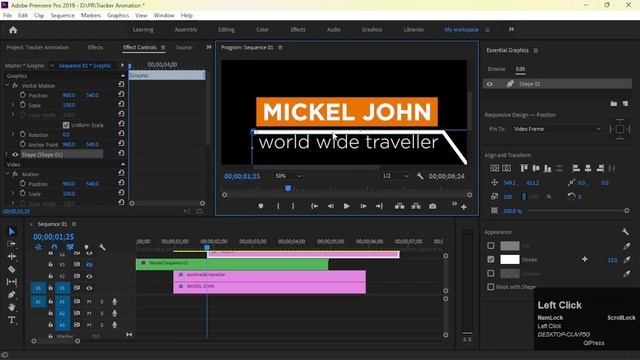Open Timeline display settings wrench
The width and height of the screenshot is (640, 360).
[x=102, y=247]
